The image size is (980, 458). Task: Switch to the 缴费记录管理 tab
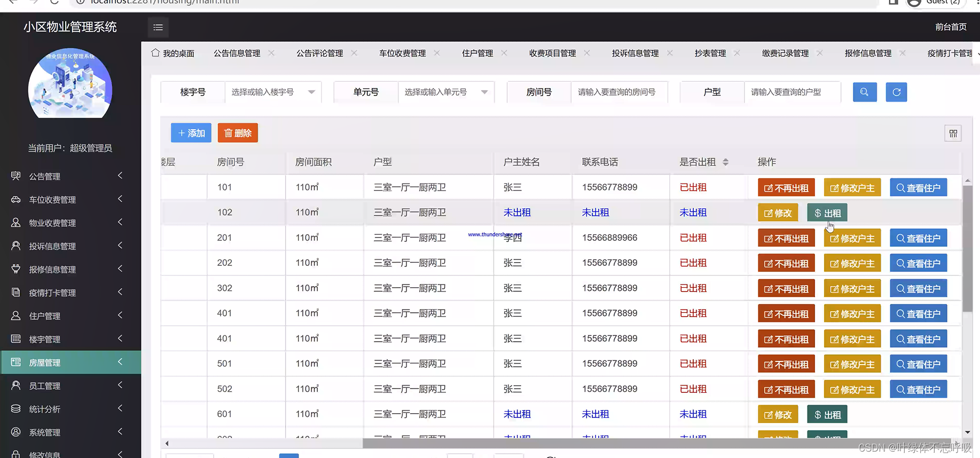click(786, 53)
